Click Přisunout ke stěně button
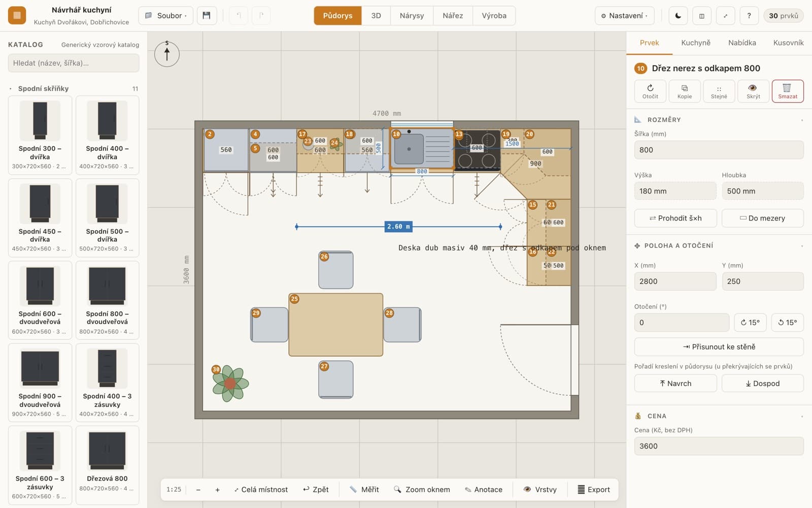Viewport: 812px width, 508px height. tap(719, 347)
